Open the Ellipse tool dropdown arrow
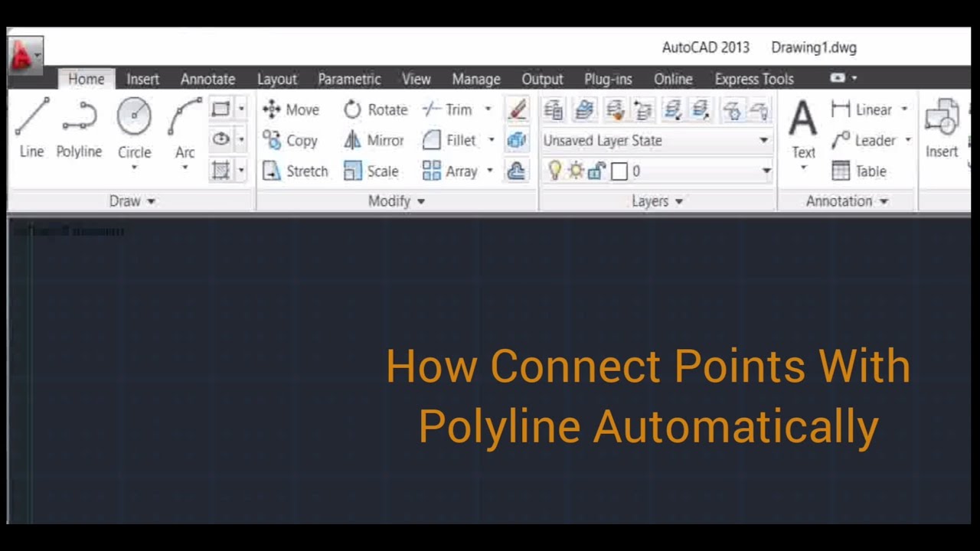980x551 pixels. pyautogui.click(x=241, y=140)
